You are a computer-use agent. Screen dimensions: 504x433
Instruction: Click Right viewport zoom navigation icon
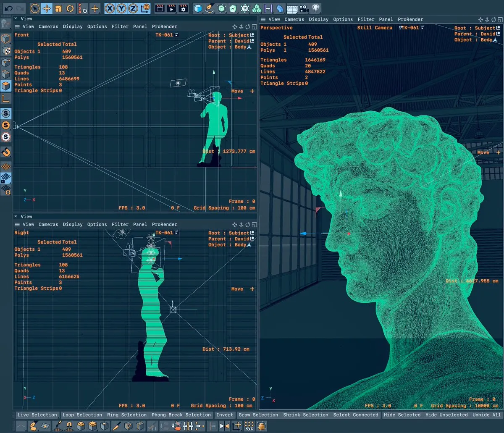click(x=241, y=224)
